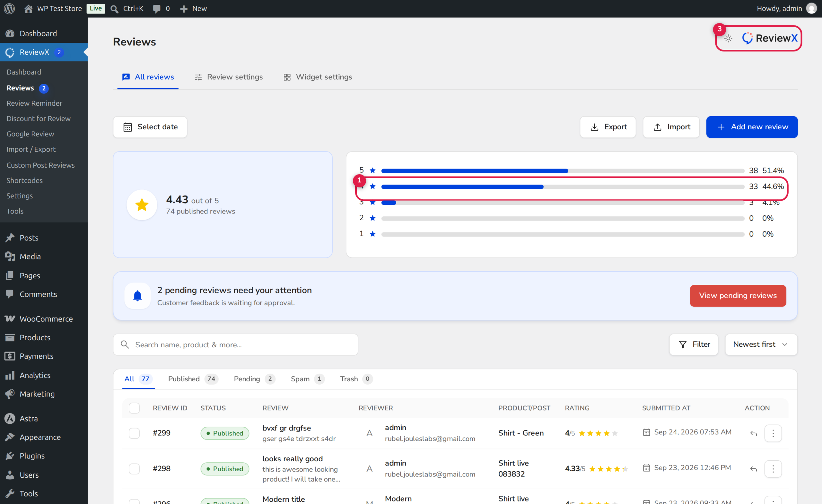Click the Import button
Image resolution: width=822 pixels, height=504 pixels.
[x=671, y=127]
